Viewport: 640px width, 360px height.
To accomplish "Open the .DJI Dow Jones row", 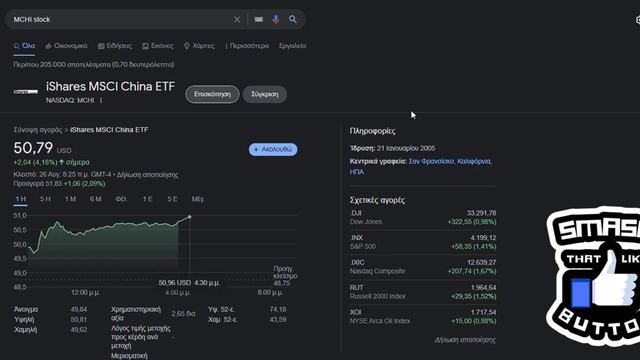I will tap(423, 218).
